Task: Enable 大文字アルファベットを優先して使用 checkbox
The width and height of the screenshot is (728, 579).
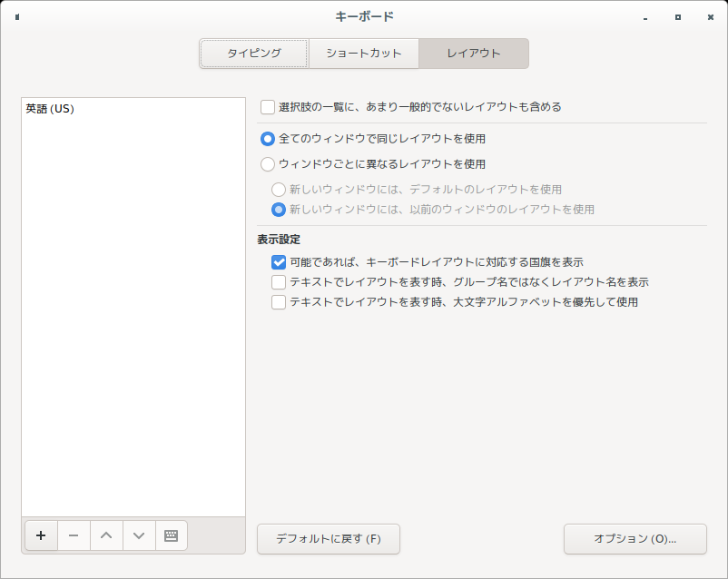Action: 279,302
